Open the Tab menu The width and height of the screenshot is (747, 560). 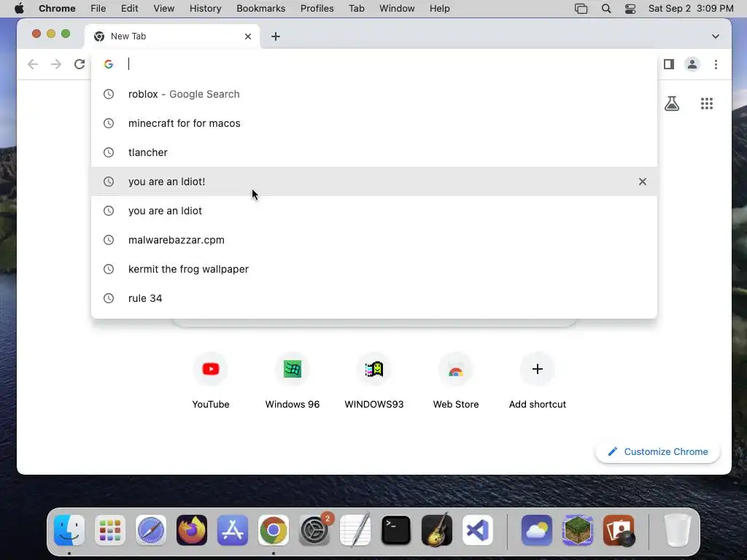[x=356, y=9]
